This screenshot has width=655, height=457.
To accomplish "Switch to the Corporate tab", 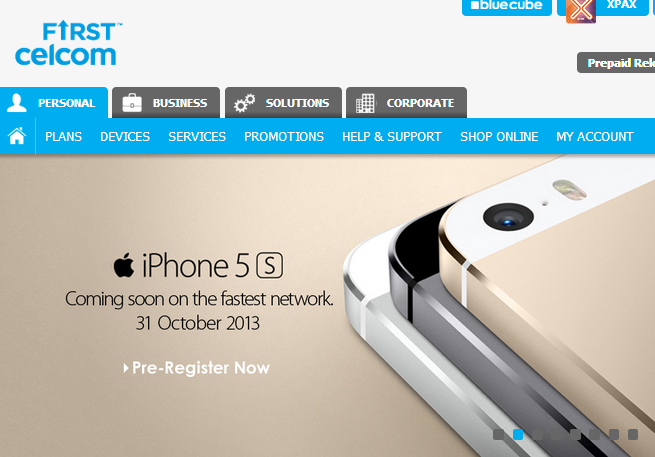I will click(406, 103).
